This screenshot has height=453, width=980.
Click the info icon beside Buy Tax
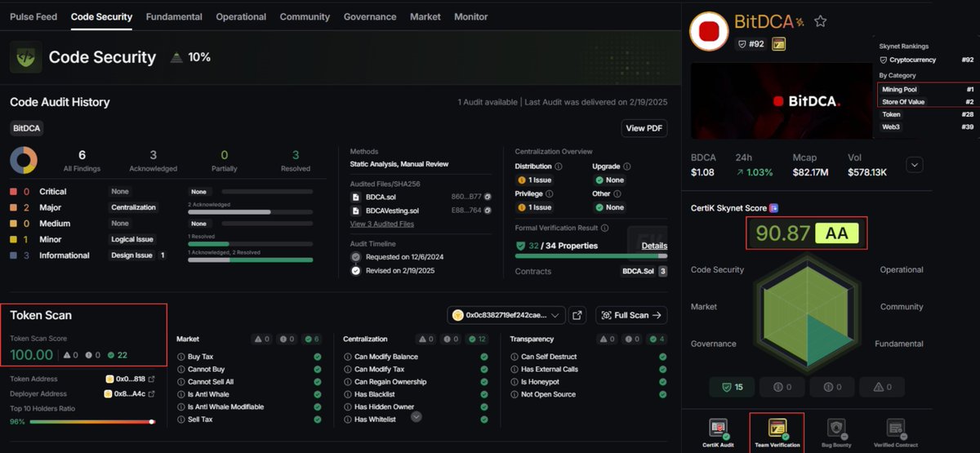tap(181, 357)
